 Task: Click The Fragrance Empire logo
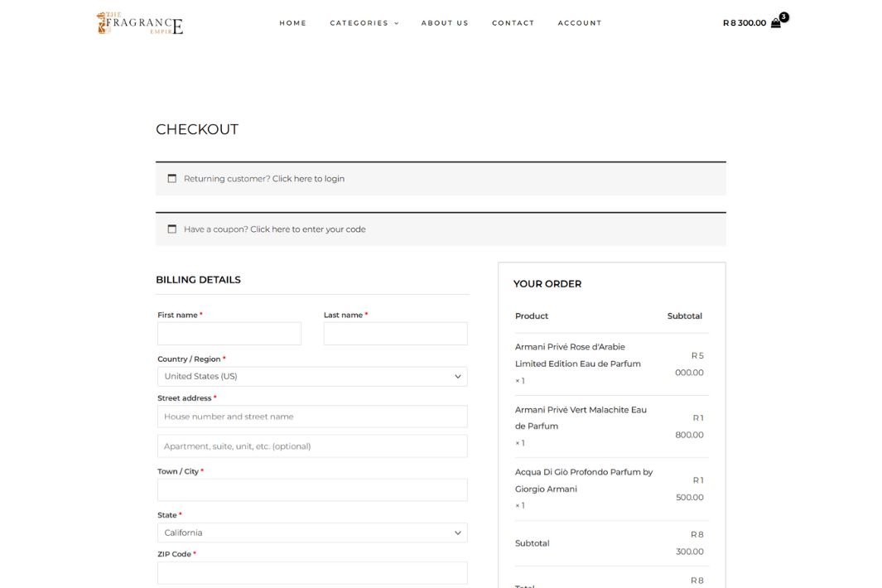pos(139,23)
